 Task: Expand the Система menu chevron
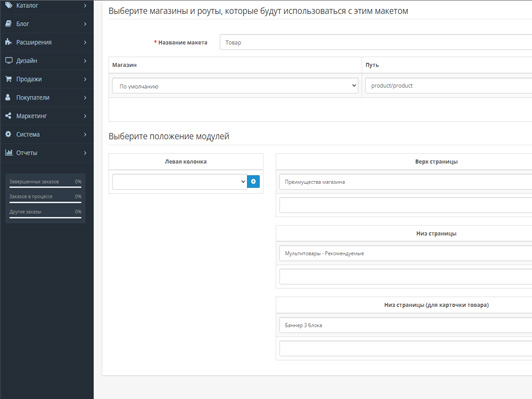85,134
